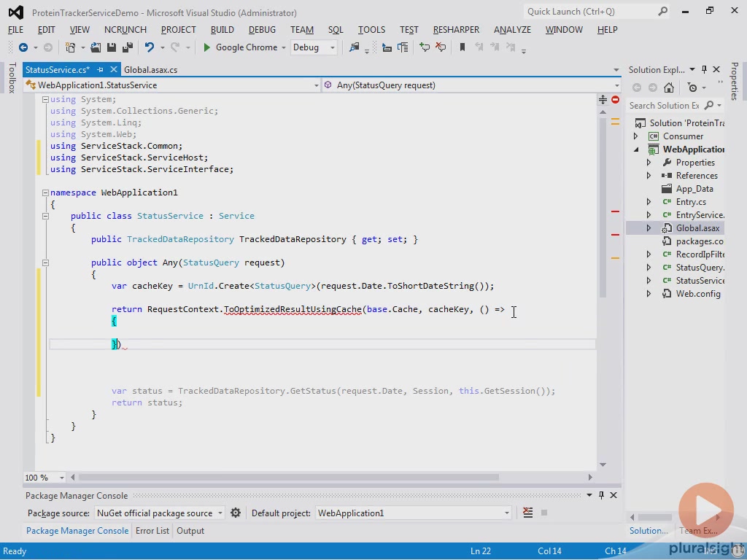Click the red error indicator atop scrollbar

coord(616,99)
